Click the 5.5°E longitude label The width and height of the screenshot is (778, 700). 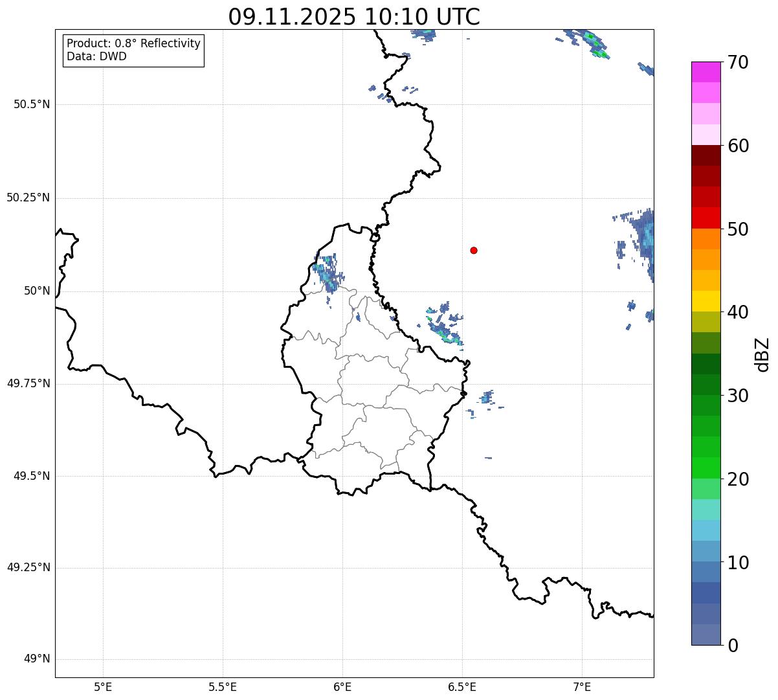click(223, 687)
